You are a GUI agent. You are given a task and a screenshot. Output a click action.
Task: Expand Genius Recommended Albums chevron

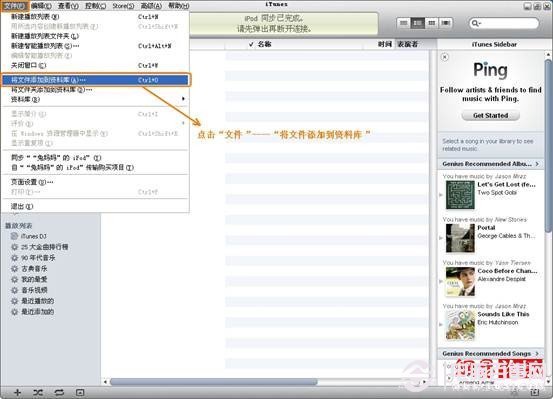[x=537, y=164]
